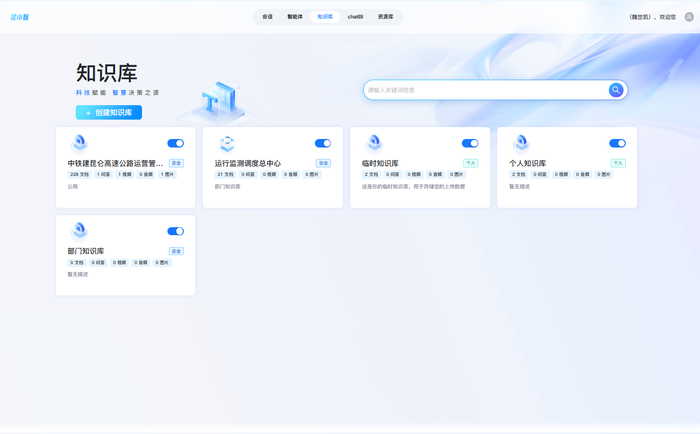The width and height of the screenshot is (700, 434).
Task: Switch to the 会话 tab
Action: [x=267, y=17]
